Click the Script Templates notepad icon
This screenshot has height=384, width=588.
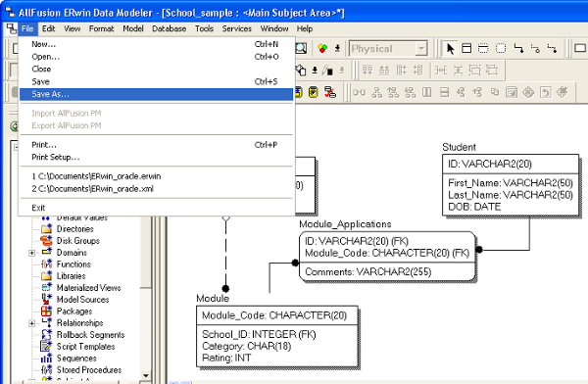pos(46,346)
